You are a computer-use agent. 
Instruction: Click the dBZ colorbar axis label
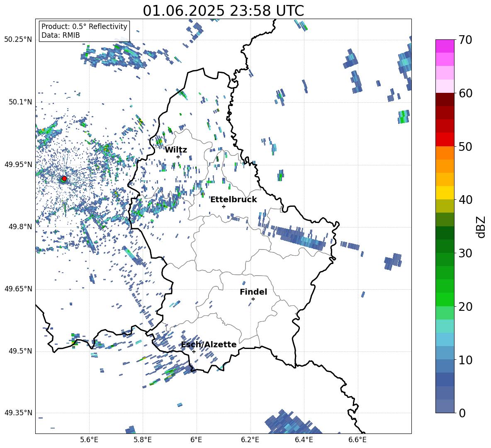pos(481,227)
